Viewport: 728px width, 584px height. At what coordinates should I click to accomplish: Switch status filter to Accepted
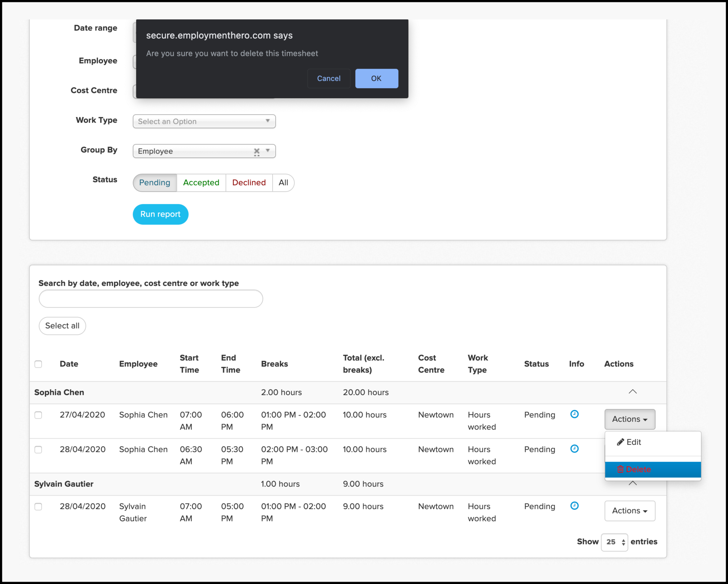pyautogui.click(x=201, y=183)
